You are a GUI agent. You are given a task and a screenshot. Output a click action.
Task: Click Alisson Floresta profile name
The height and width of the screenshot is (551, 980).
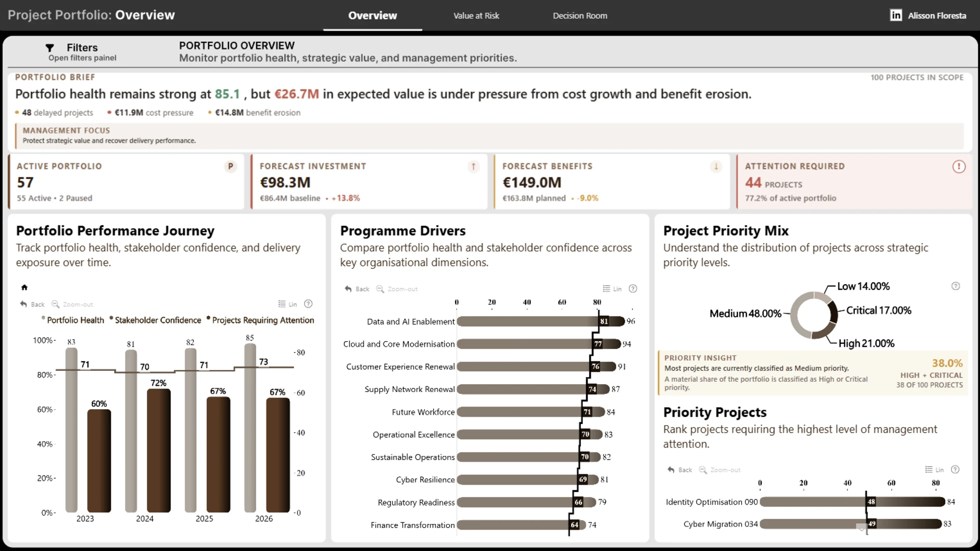point(937,15)
